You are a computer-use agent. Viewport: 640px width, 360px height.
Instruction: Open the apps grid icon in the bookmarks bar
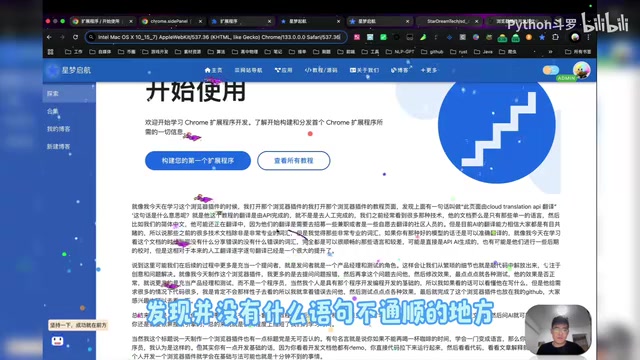[51, 52]
